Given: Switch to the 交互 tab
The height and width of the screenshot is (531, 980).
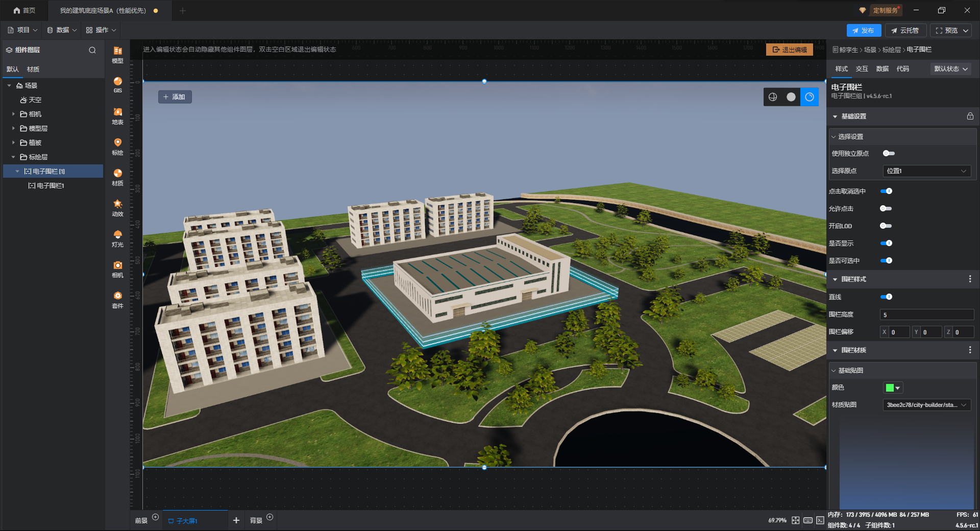Looking at the screenshot, I should coord(862,69).
